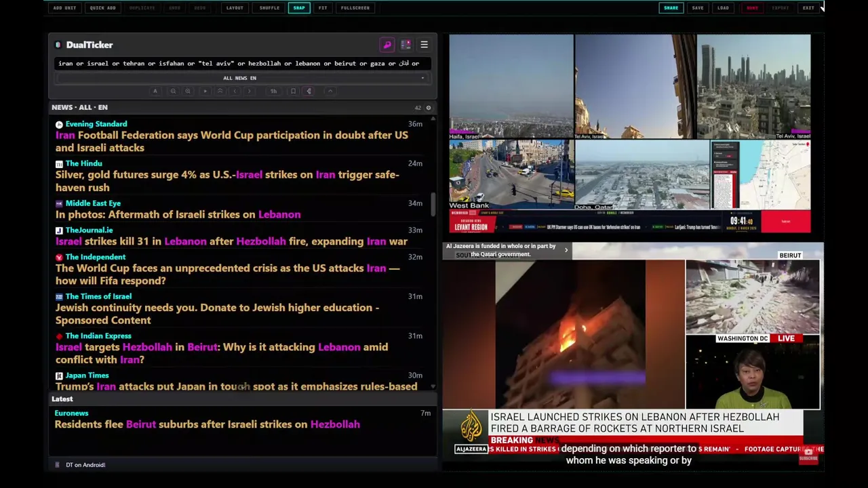Click the SAVE button
Image resolution: width=868 pixels, height=488 pixels.
click(698, 8)
